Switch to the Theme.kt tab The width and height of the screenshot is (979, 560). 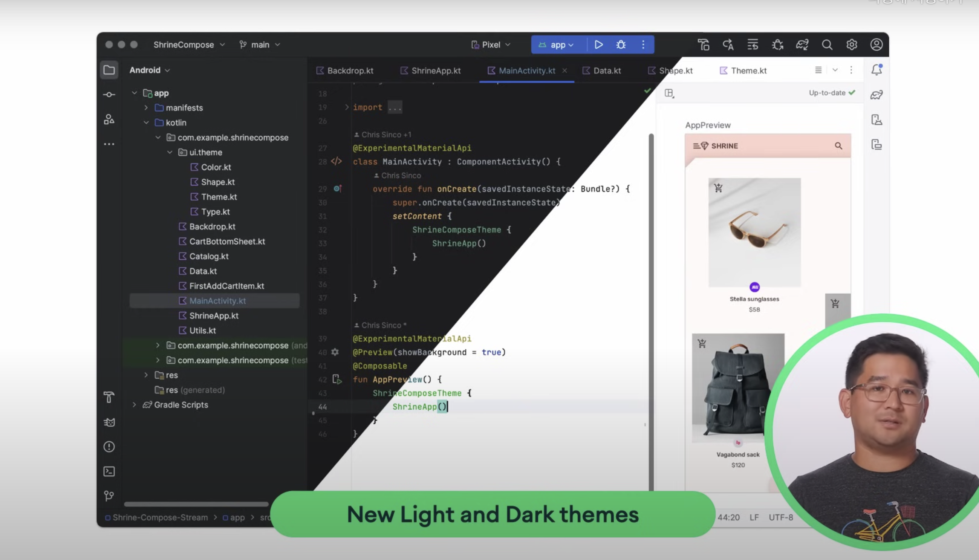(x=743, y=71)
